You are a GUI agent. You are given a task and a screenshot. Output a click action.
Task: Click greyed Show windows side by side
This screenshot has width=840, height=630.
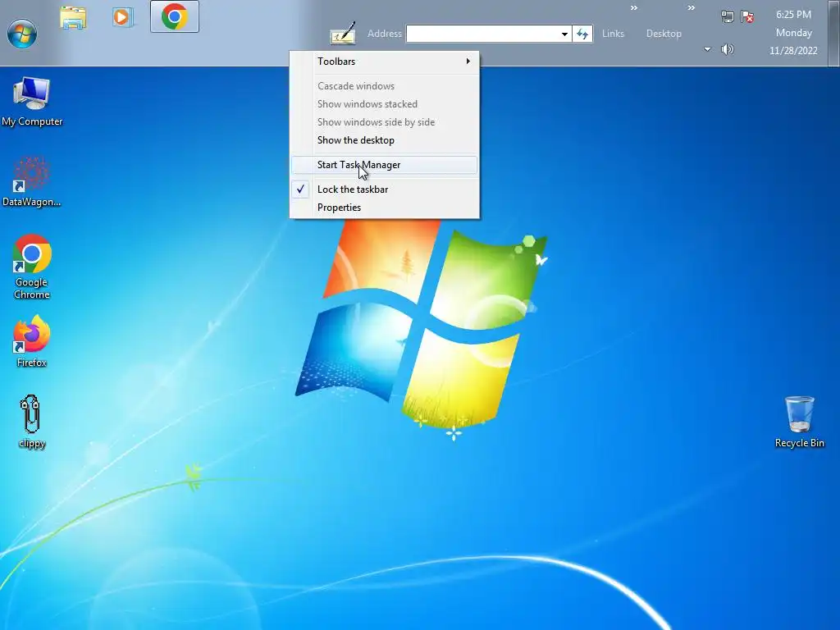point(384,122)
